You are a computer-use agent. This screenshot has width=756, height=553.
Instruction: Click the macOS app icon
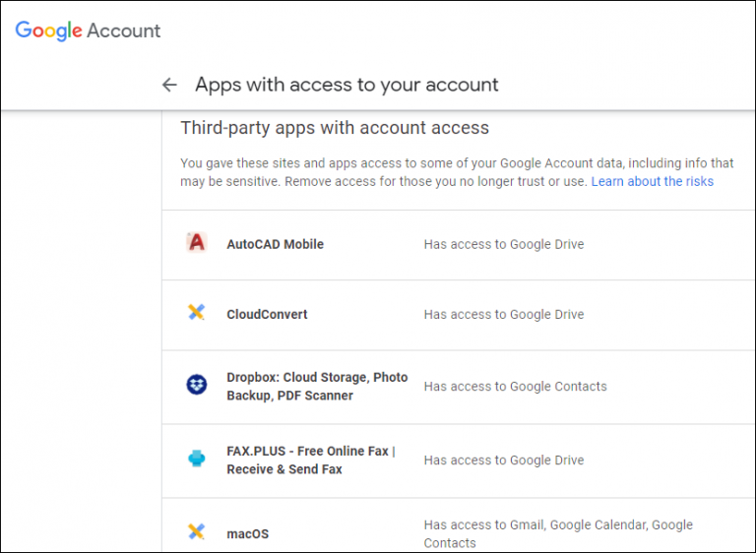(x=197, y=531)
